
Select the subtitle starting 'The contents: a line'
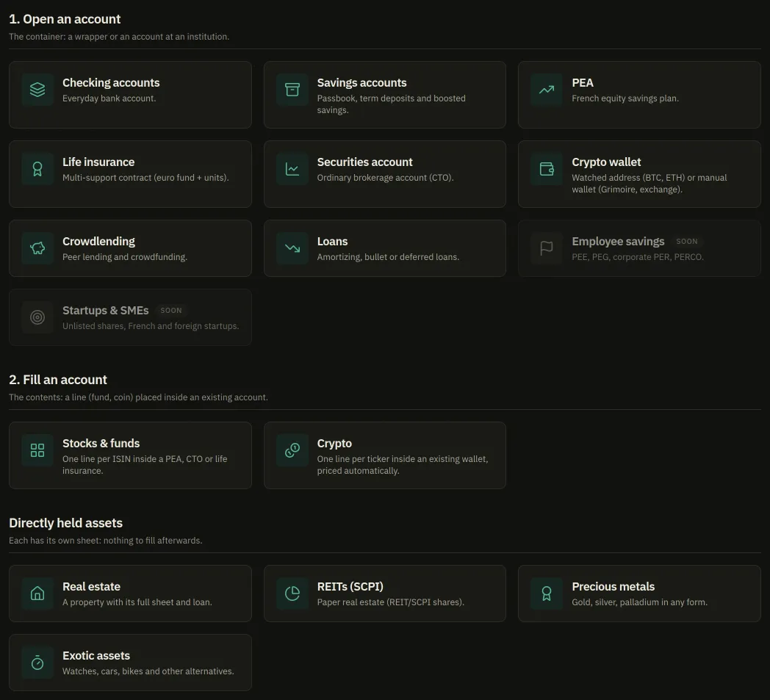pyautogui.click(x=138, y=397)
